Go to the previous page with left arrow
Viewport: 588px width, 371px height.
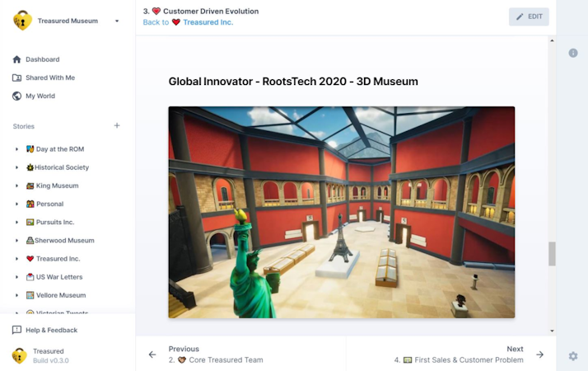pos(152,355)
